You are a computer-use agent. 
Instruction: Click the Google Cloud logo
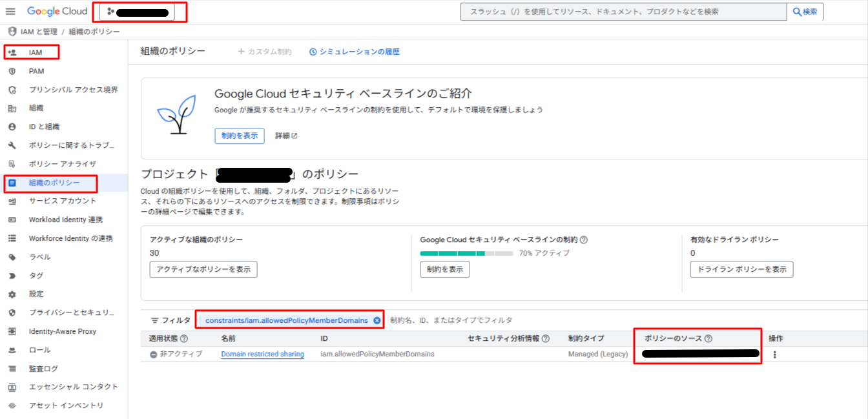click(57, 12)
